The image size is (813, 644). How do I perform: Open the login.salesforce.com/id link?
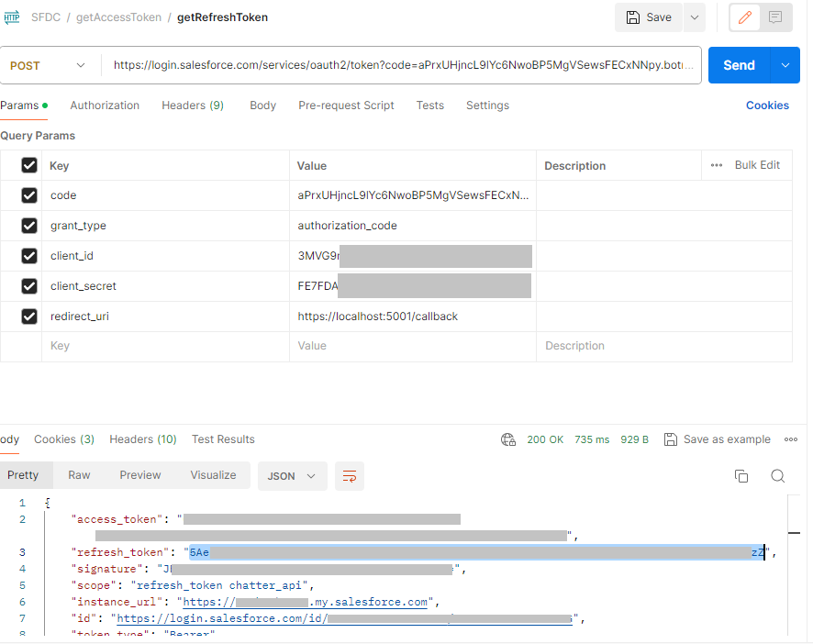[344, 618]
